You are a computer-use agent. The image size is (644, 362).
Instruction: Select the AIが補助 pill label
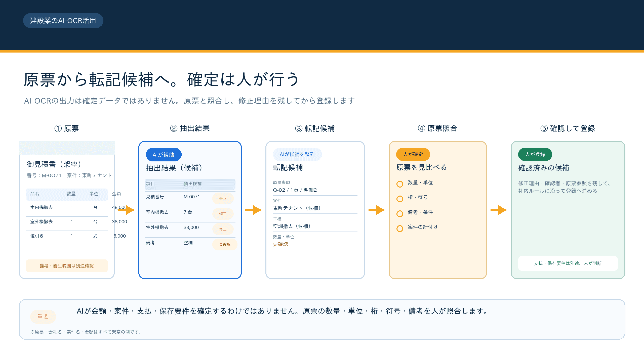click(x=164, y=155)
